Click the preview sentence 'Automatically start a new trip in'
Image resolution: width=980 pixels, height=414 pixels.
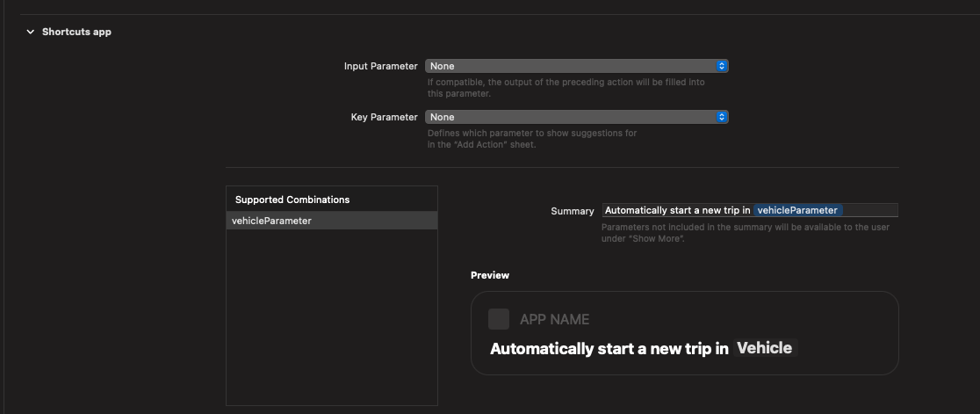point(609,349)
